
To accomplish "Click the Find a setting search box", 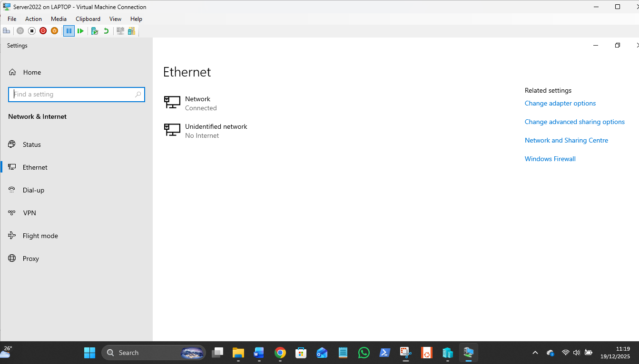I will 74,95.
